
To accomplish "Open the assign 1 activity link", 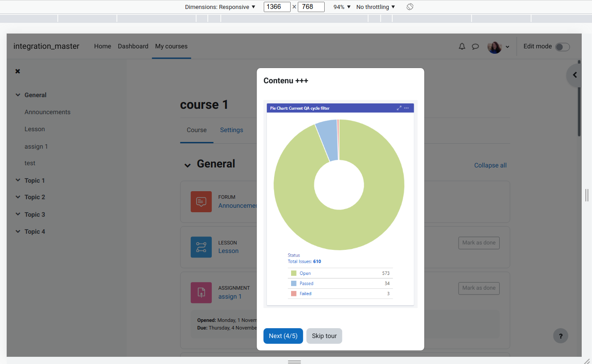I will click(x=230, y=296).
